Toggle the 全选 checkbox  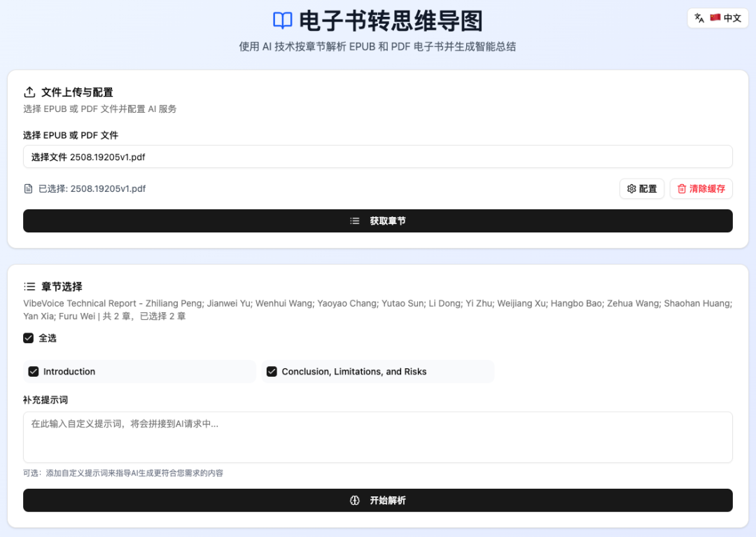29,338
